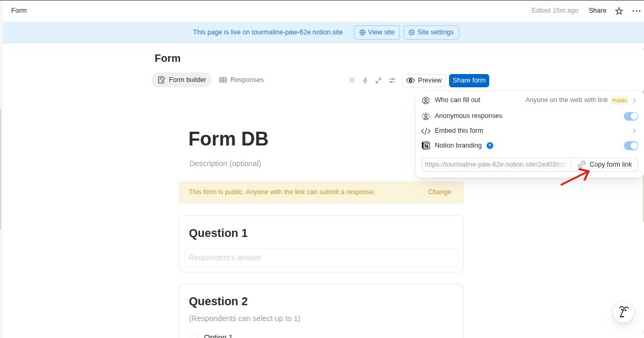Image resolution: width=644 pixels, height=338 pixels.
Task: Click the expand full page arrows icon
Action: (x=378, y=80)
